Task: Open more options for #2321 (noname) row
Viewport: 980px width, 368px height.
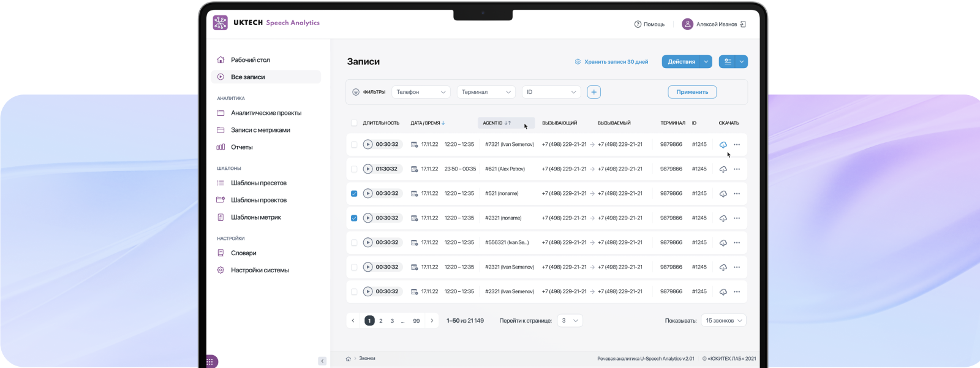Action: point(737,218)
